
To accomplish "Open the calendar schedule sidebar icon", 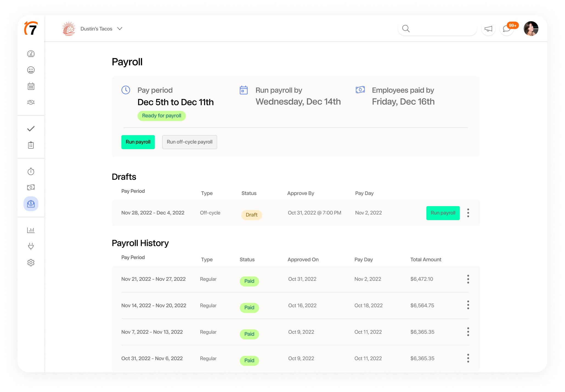I will tap(31, 86).
